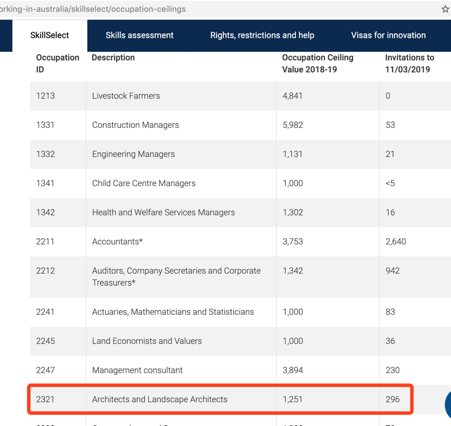Click Management consultant ceiling value 3,894
The height and width of the screenshot is (426, 451).
(293, 370)
